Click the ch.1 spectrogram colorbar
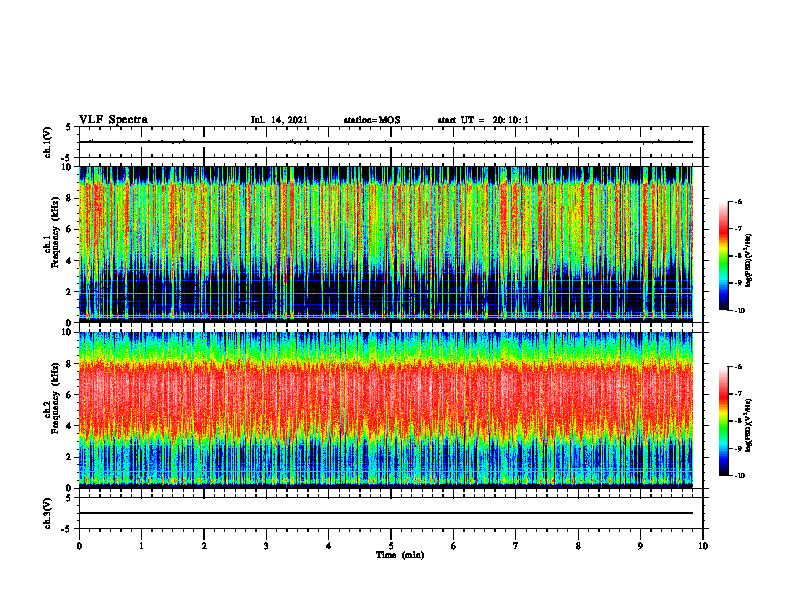 pos(724,256)
